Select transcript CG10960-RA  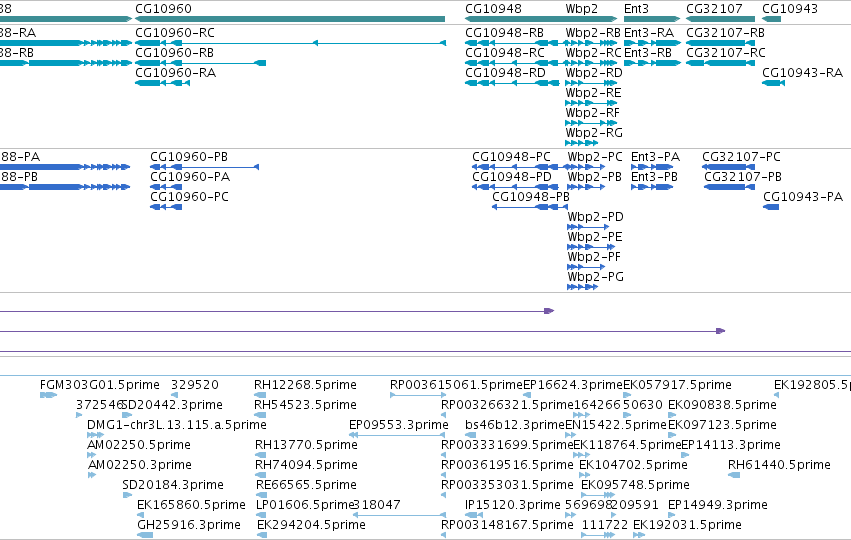coord(175,73)
